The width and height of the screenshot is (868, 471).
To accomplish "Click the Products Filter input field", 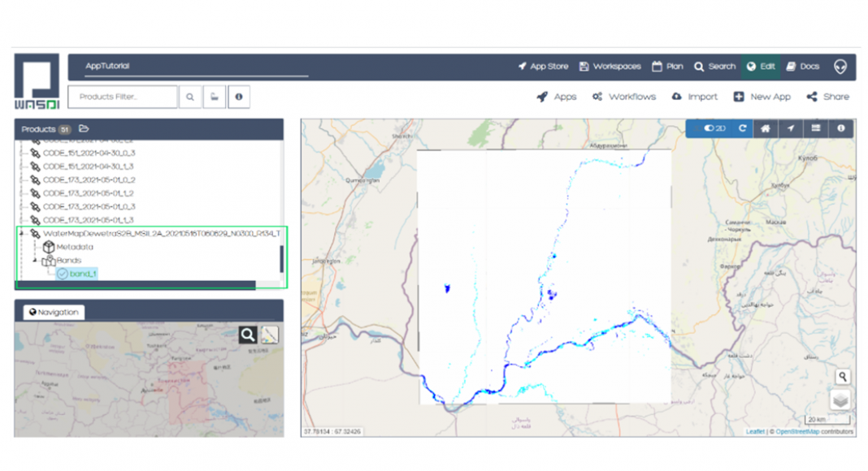I will (123, 97).
